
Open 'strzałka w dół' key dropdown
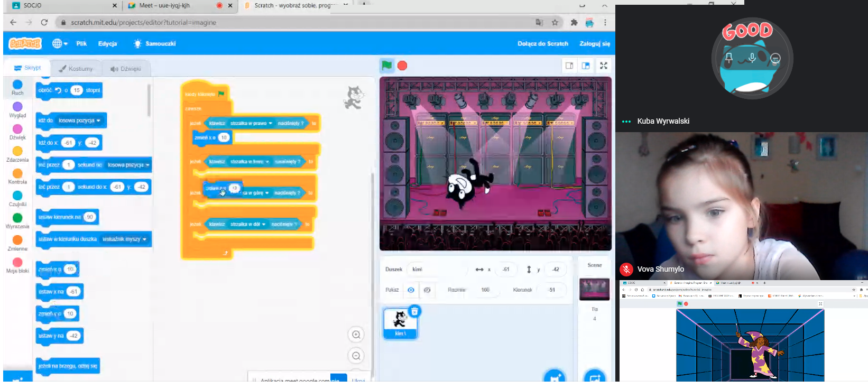[248, 224]
